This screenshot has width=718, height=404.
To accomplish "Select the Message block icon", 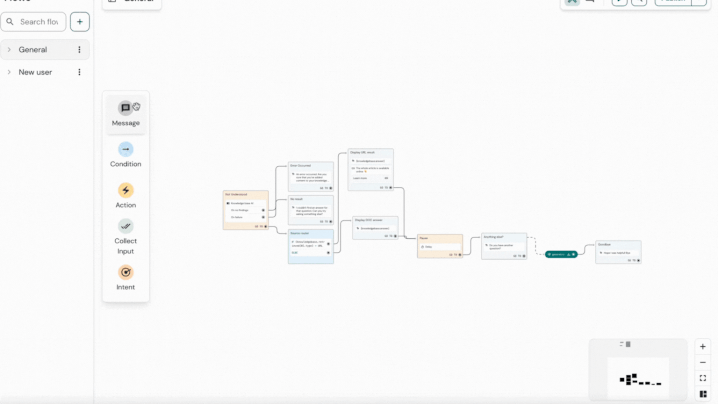I will pos(125,109).
